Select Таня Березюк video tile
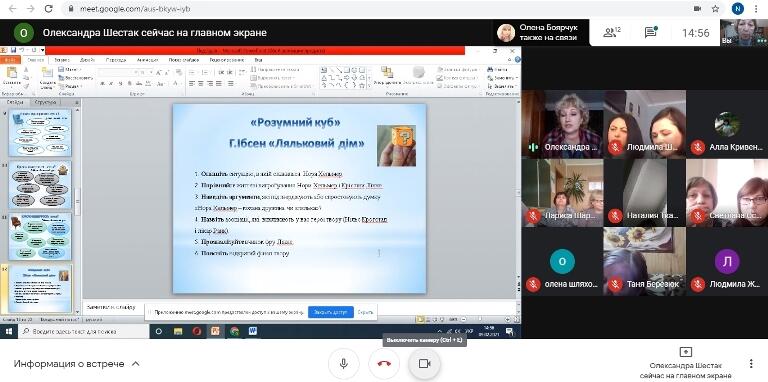 pos(645,261)
